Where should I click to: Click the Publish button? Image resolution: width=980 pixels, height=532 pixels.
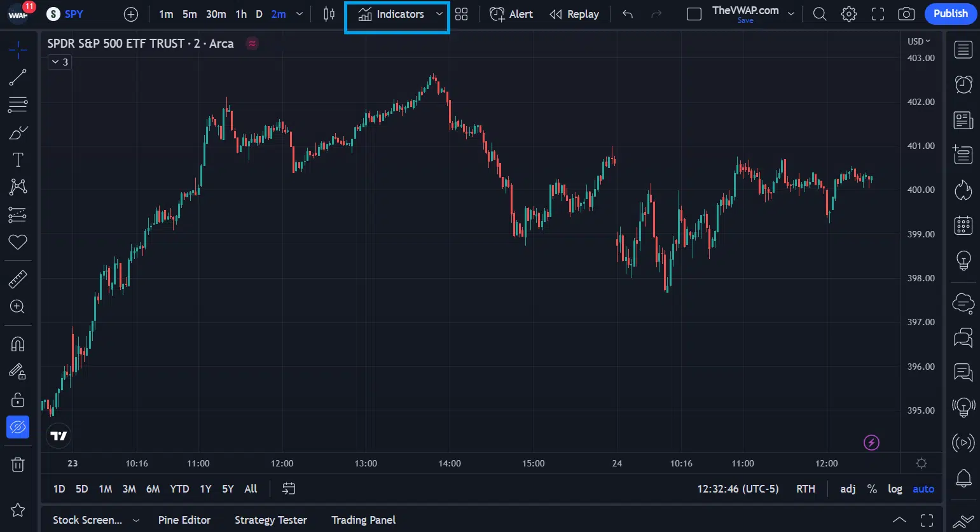951,14
